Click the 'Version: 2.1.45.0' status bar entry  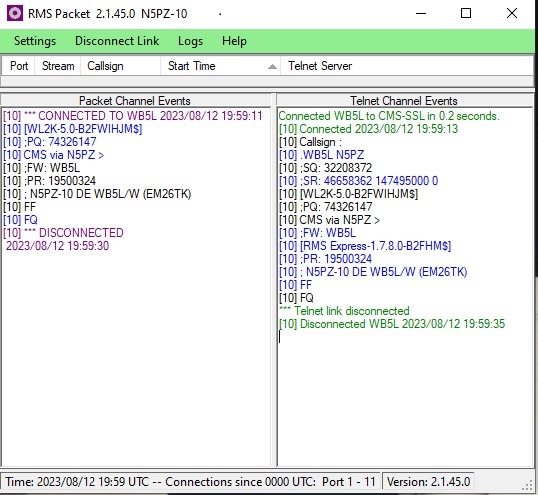pos(428,482)
